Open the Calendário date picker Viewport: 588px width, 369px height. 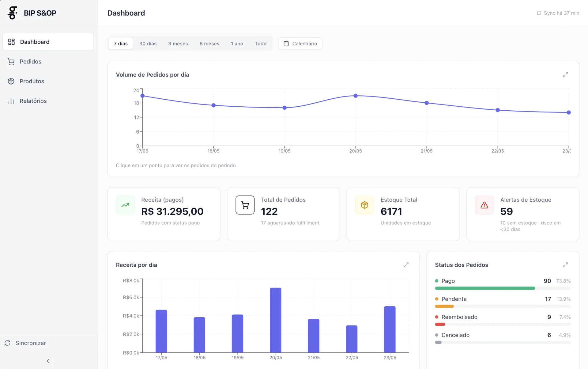300,44
